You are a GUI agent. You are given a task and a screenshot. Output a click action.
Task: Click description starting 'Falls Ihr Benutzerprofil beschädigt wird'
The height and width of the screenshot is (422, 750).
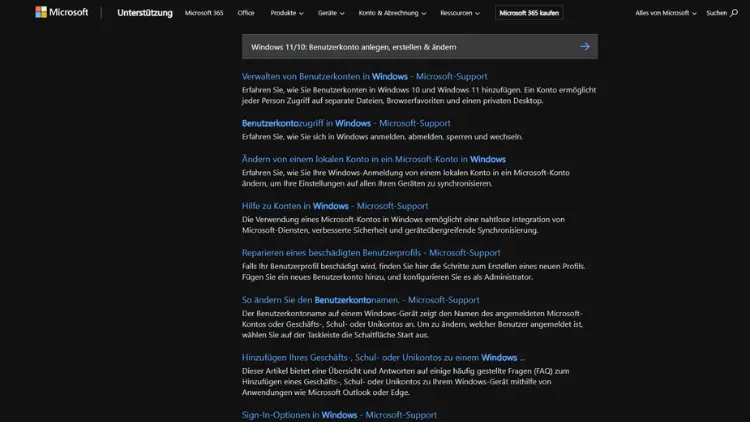[x=414, y=272]
